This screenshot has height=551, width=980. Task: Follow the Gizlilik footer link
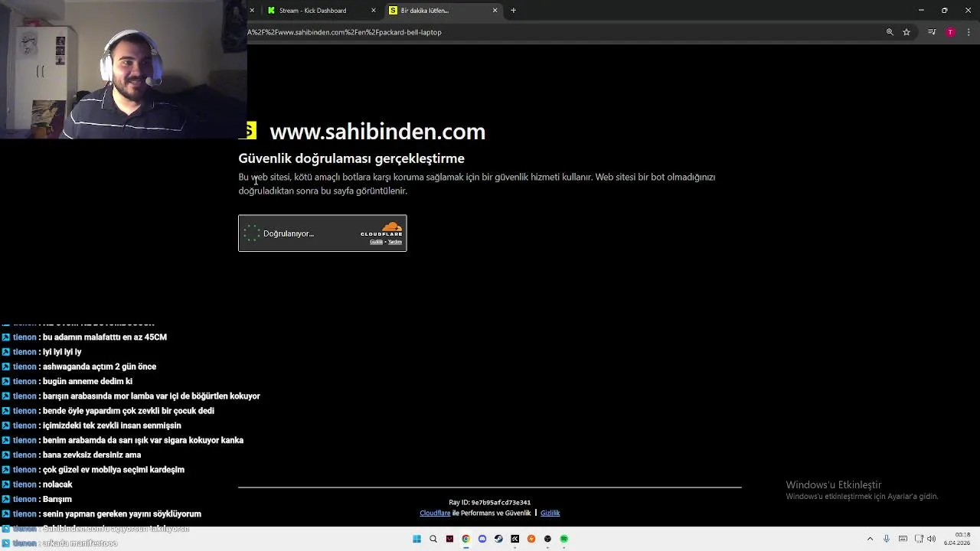click(550, 514)
